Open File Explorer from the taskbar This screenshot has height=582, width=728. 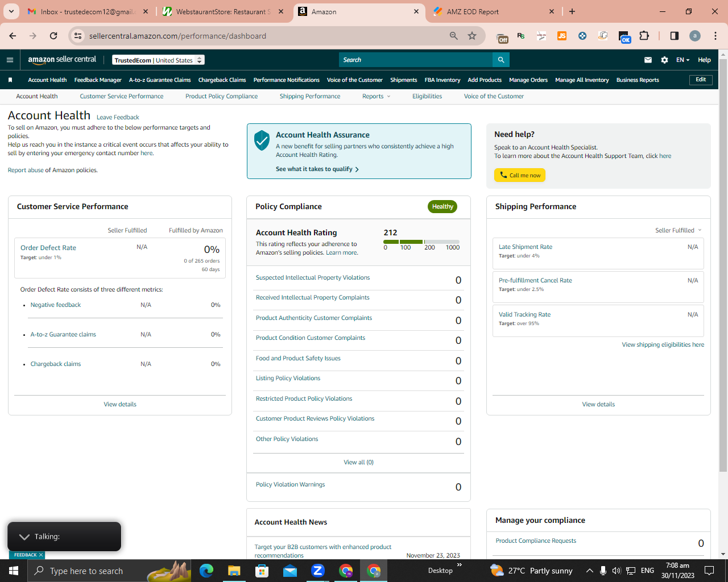click(x=234, y=571)
